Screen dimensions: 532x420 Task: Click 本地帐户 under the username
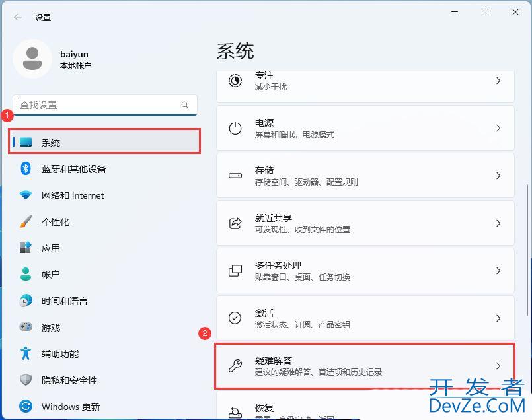coord(75,65)
